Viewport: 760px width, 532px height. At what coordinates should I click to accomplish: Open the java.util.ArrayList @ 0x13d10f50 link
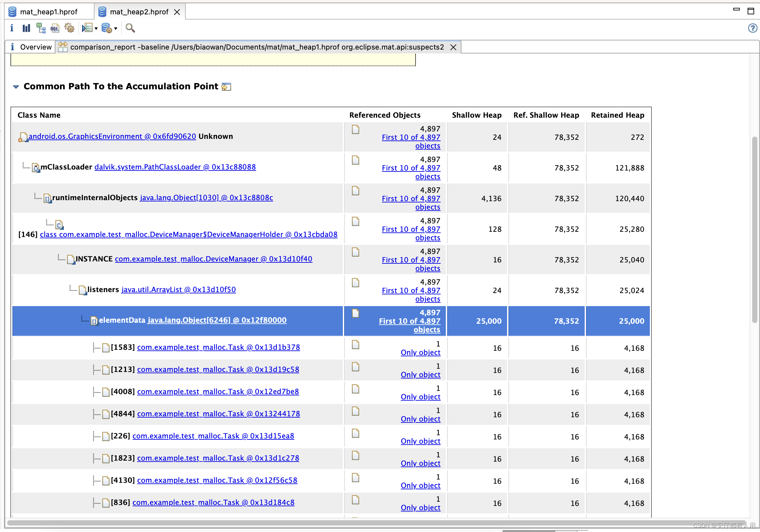tap(178, 290)
